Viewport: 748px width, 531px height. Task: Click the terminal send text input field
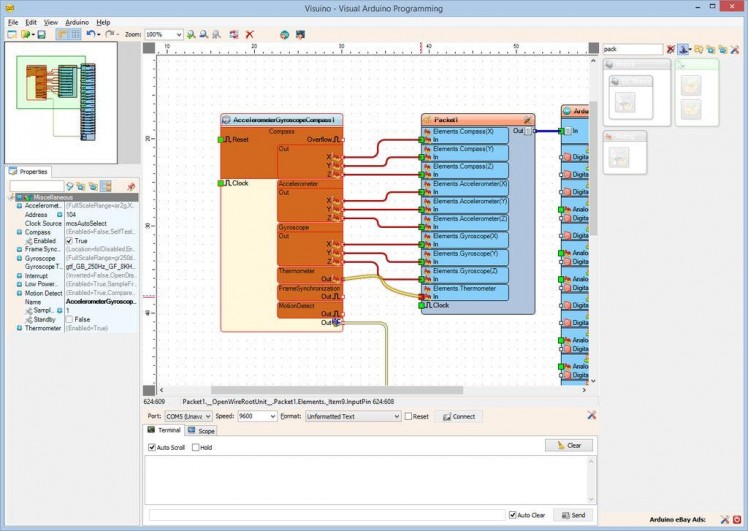coord(325,515)
